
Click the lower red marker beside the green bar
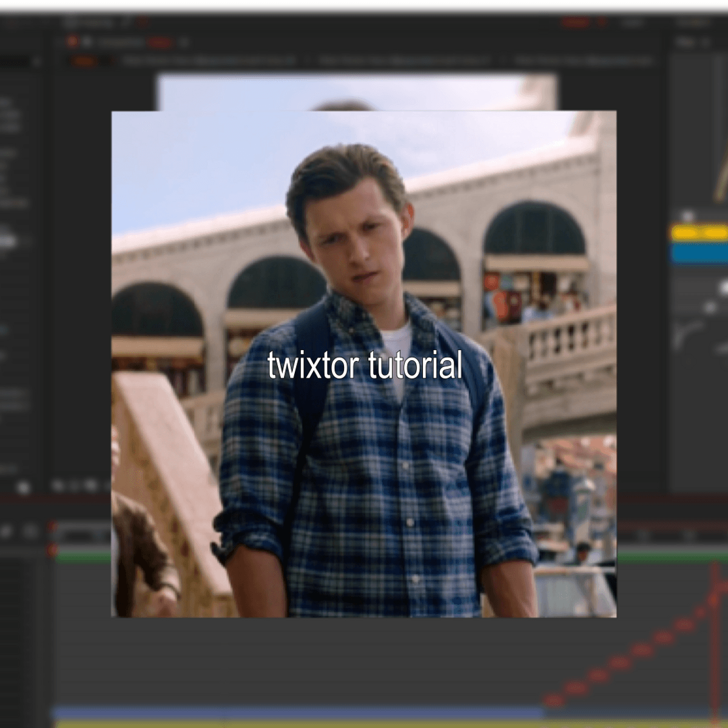click(52, 550)
